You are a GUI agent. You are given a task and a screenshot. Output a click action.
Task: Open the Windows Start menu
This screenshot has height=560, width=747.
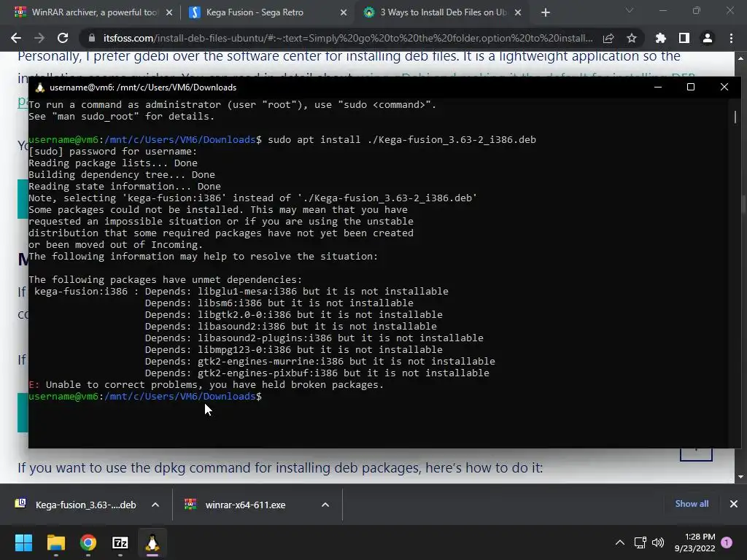coord(23,542)
